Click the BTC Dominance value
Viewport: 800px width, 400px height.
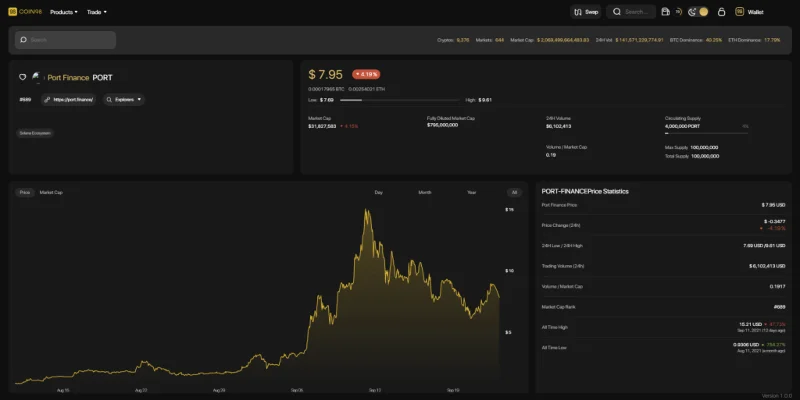714,40
